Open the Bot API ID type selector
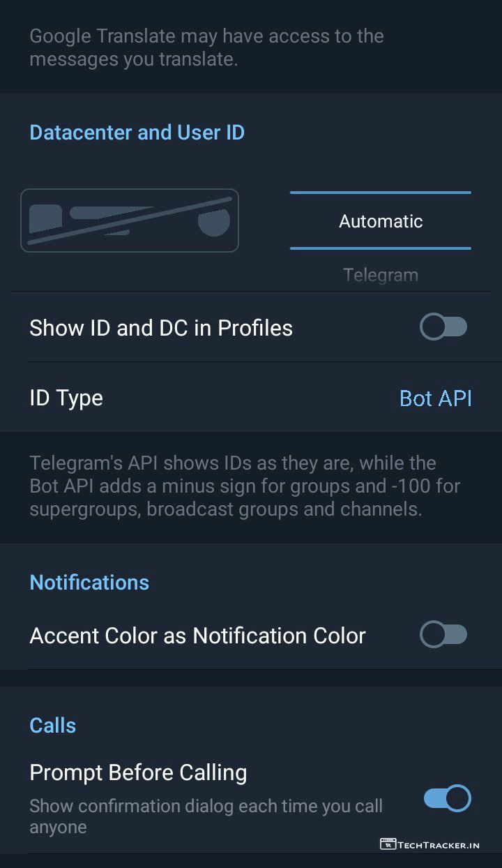The image size is (502, 868). pos(435,398)
